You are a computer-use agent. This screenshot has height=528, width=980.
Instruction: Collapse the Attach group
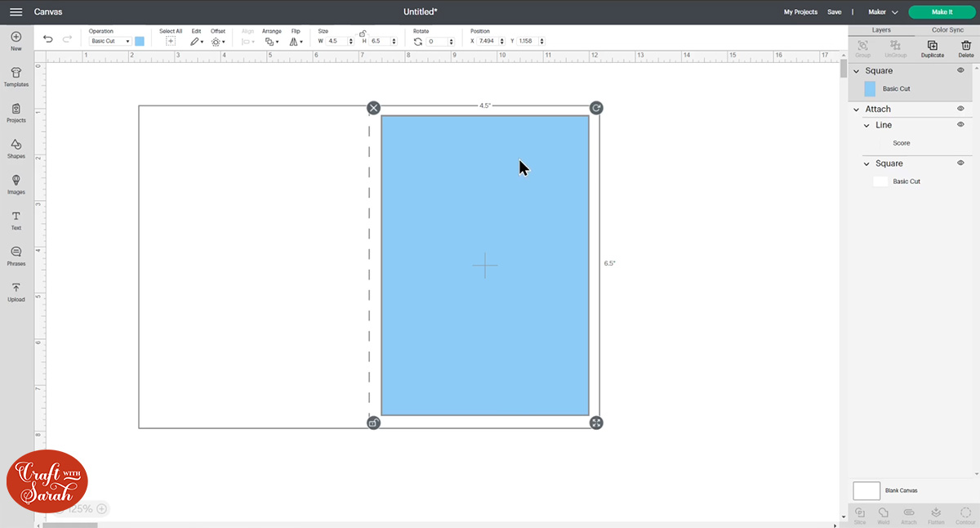pos(857,110)
